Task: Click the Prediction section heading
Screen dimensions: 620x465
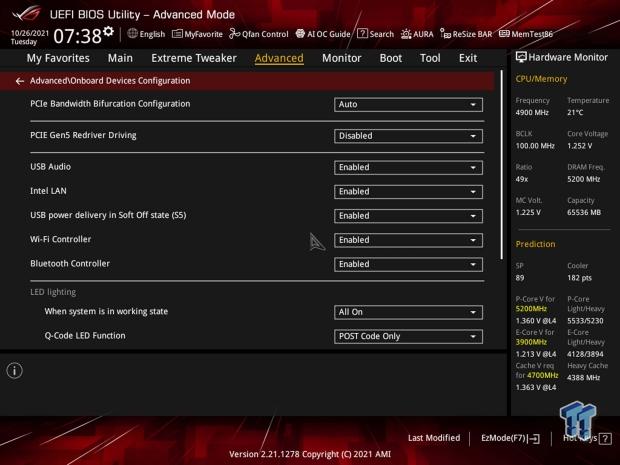Action: (535, 244)
